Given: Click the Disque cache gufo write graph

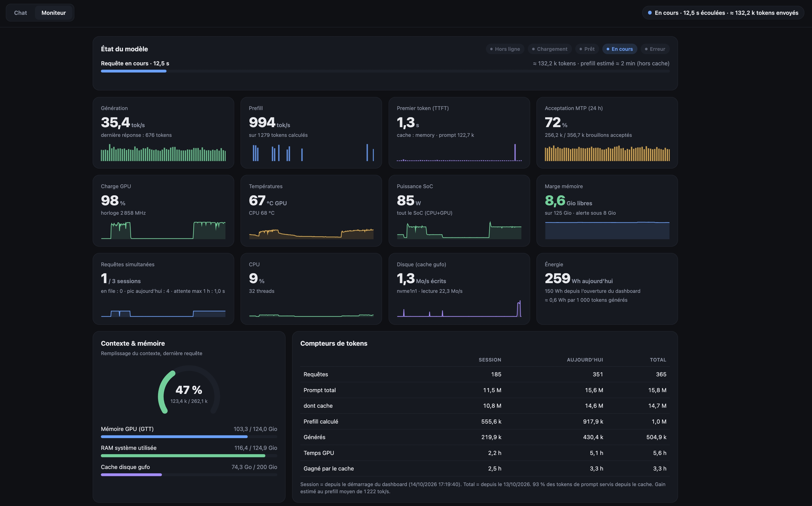Looking at the screenshot, I should pyautogui.click(x=459, y=309).
